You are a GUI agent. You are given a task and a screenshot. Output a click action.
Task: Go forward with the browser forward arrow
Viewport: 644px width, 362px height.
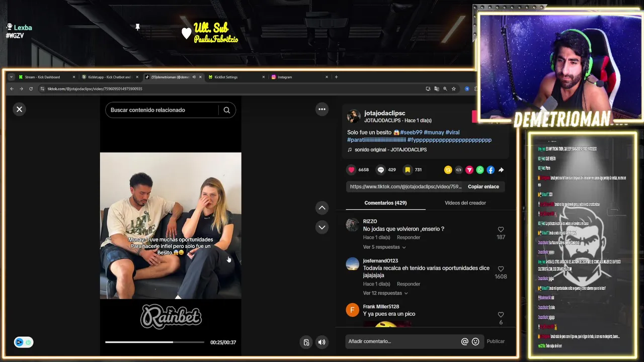click(21, 89)
